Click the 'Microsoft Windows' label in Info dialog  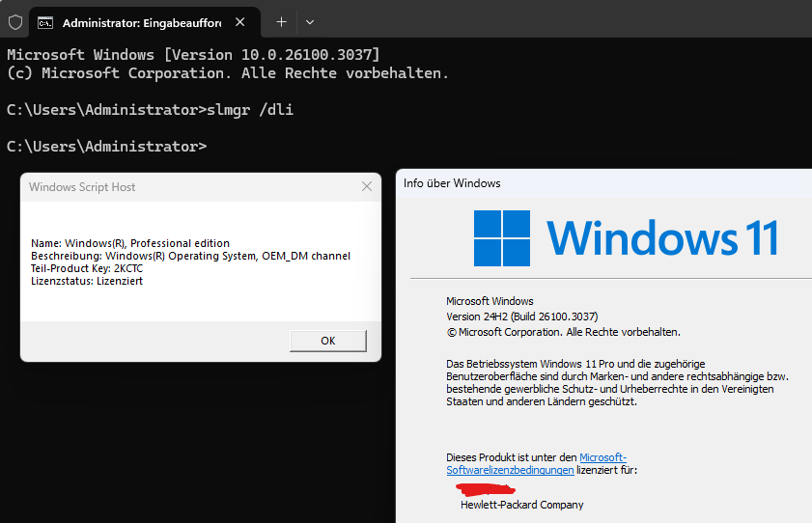pyautogui.click(x=490, y=301)
